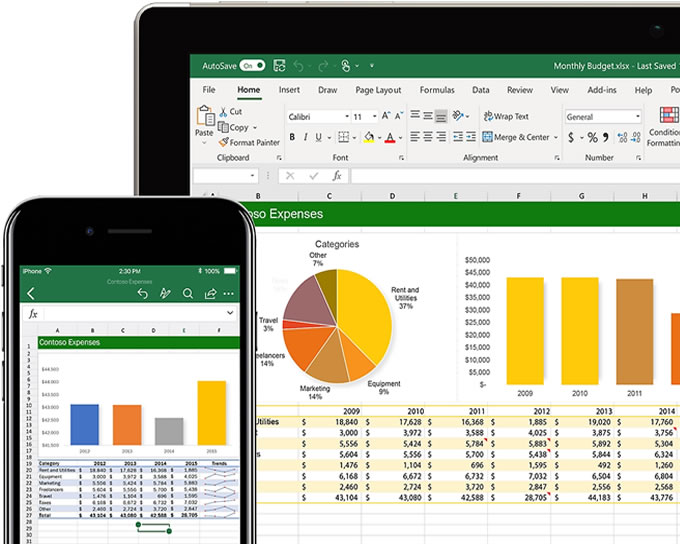This screenshot has height=544, width=680.
Task: Click the red Font Color button
Action: coord(390,137)
